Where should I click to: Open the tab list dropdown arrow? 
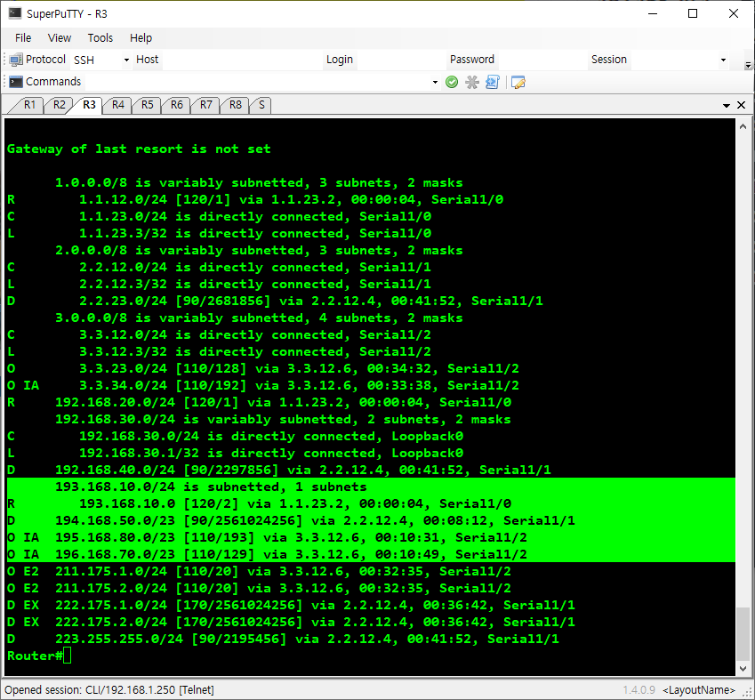click(x=727, y=106)
